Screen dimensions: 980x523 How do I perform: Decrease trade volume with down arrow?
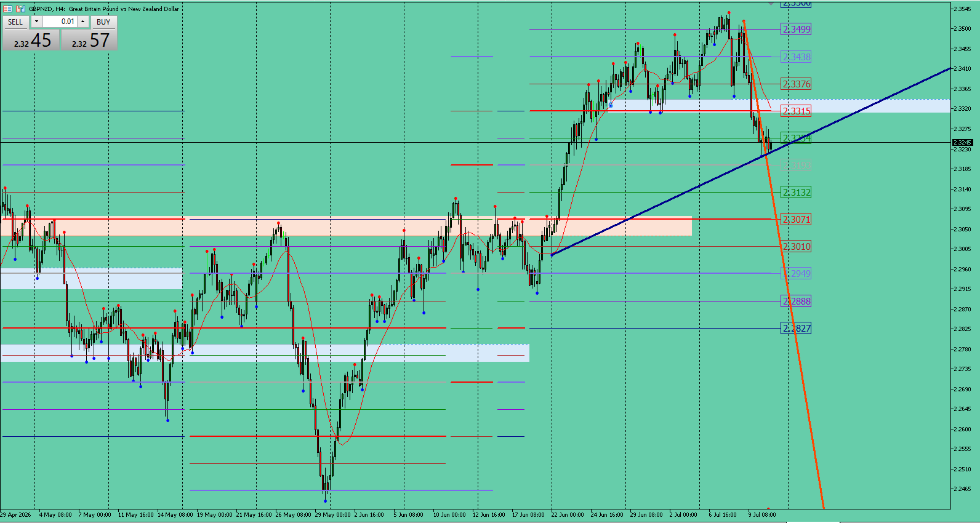(36, 22)
